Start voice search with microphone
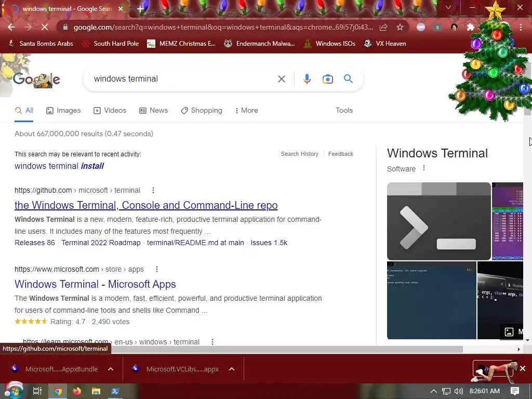Viewport: 532px width, 399px height. (x=307, y=79)
